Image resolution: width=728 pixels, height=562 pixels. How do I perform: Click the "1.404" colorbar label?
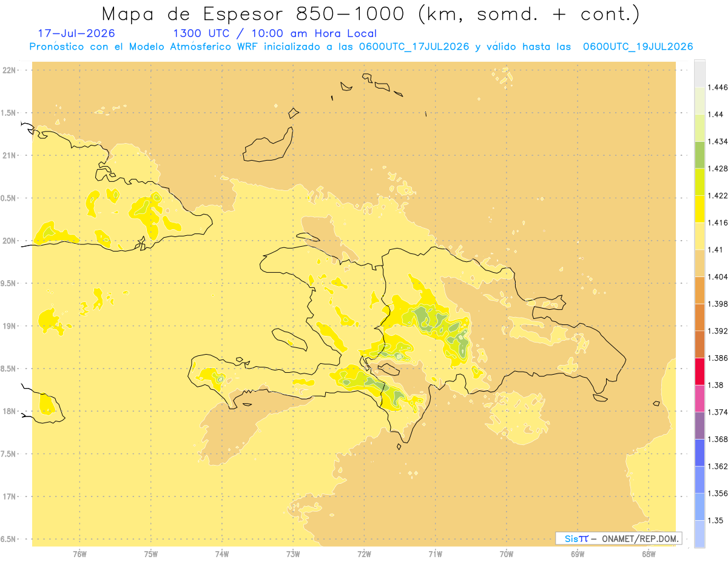coord(718,276)
